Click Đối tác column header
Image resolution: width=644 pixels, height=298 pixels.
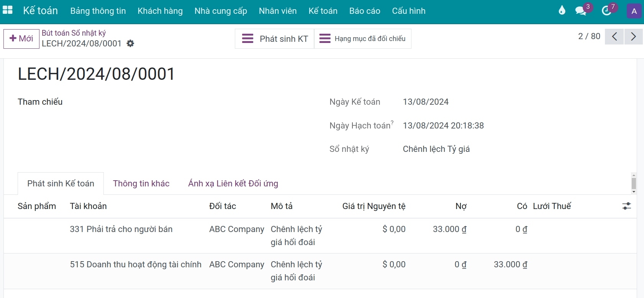point(222,206)
